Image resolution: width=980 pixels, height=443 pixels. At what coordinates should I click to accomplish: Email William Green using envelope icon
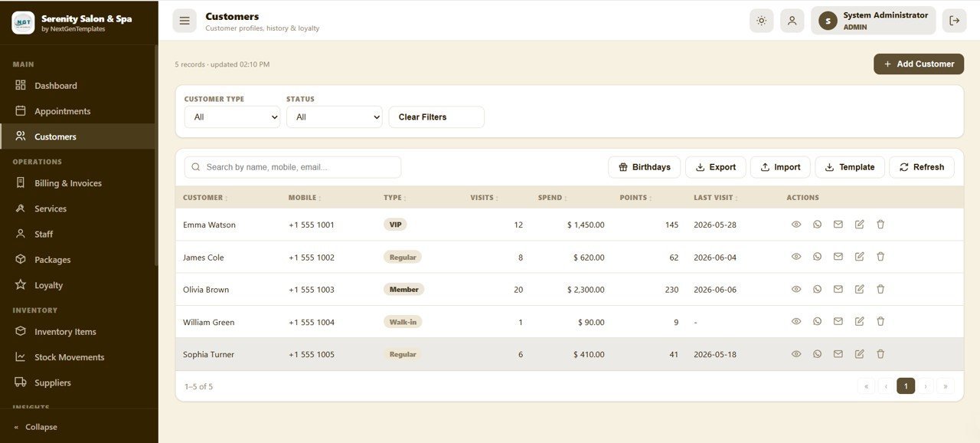[x=838, y=322]
